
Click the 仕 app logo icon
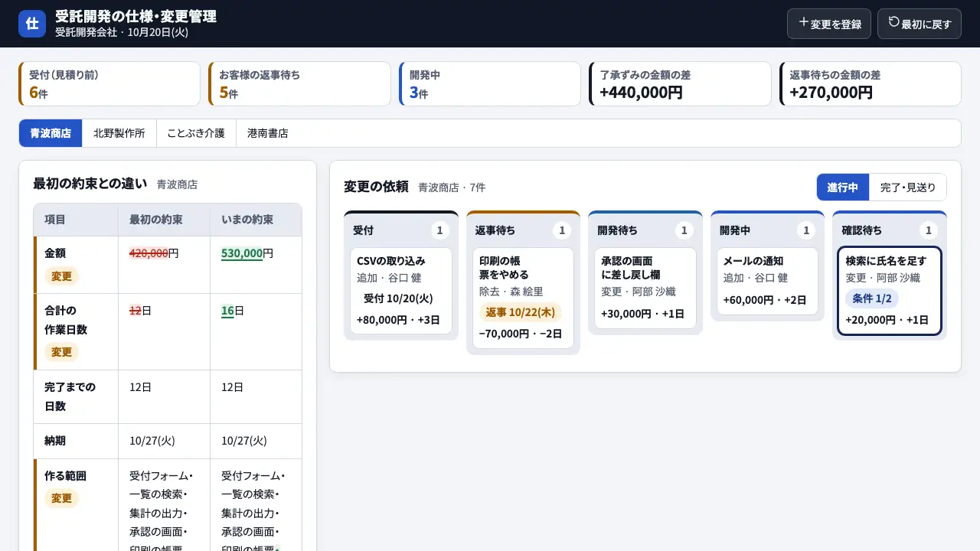point(32,24)
